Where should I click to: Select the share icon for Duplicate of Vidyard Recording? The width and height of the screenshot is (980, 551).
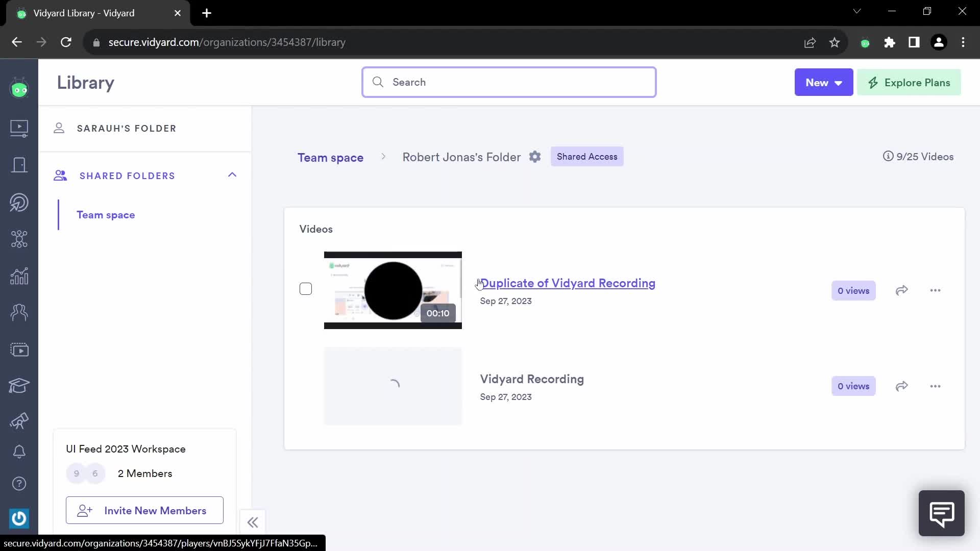tap(902, 290)
